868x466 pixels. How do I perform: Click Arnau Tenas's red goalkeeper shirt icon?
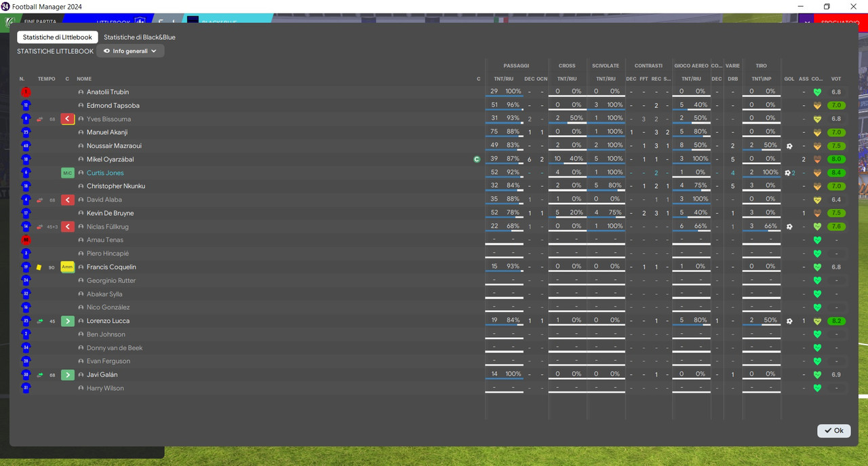[x=26, y=240]
